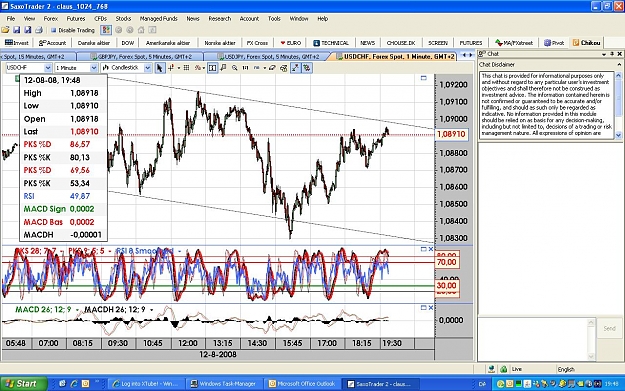The height and width of the screenshot is (391, 625).
Task: Open the Danske aktier workspace tab
Action: (94, 43)
